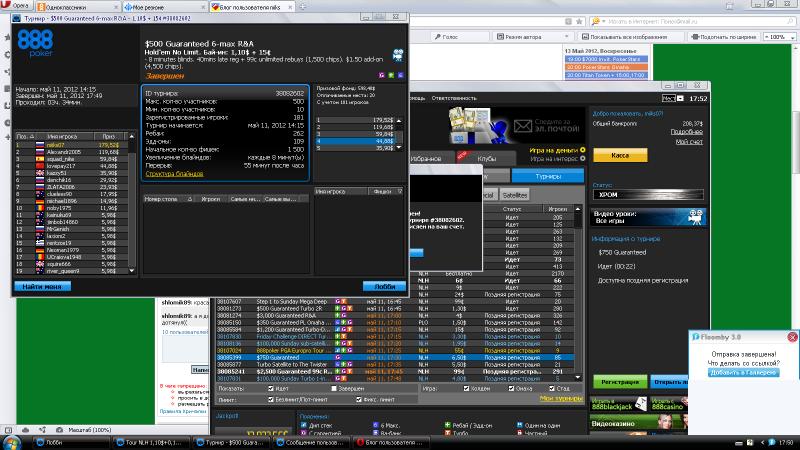Screen dimensions: 800x450
Task: Toggle the running tournaments checkbox
Action: (x=271, y=389)
